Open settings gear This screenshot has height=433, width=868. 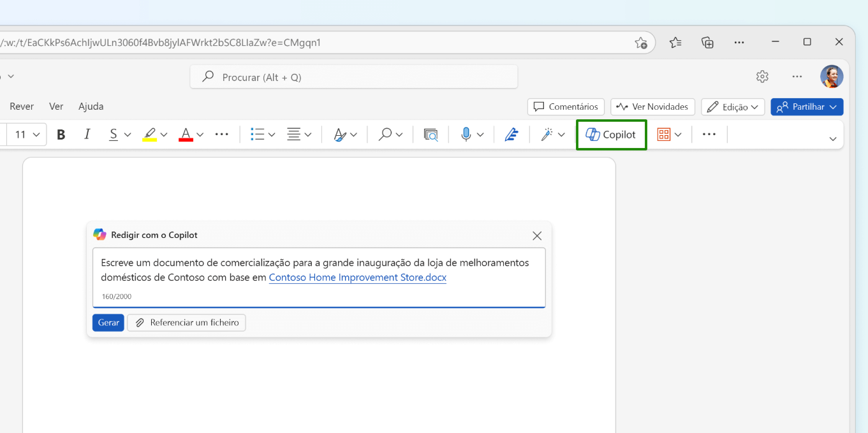[762, 77]
